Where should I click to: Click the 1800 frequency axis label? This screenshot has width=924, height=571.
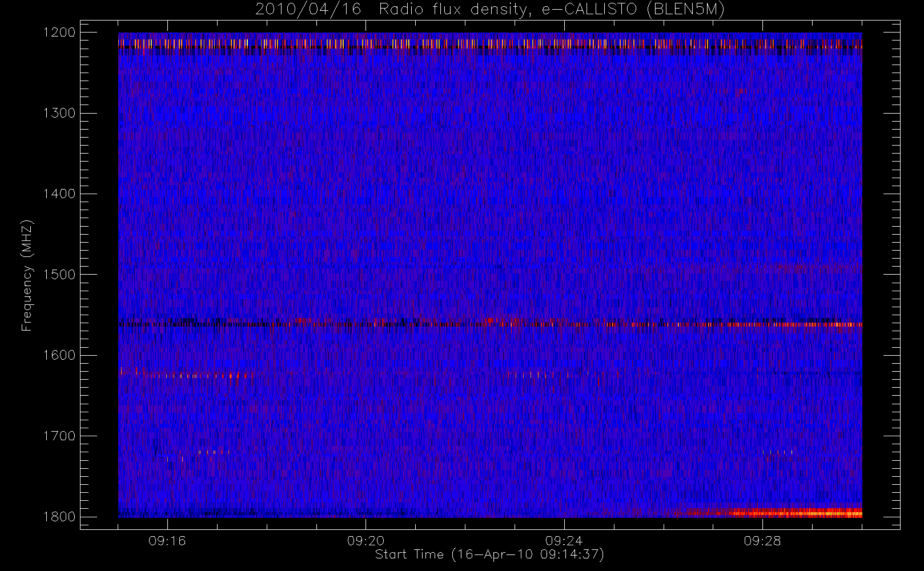(x=59, y=517)
